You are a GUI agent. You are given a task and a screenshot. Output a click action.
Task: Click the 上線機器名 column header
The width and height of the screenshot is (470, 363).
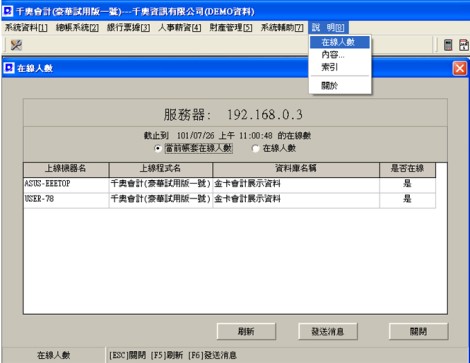point(66,170)
